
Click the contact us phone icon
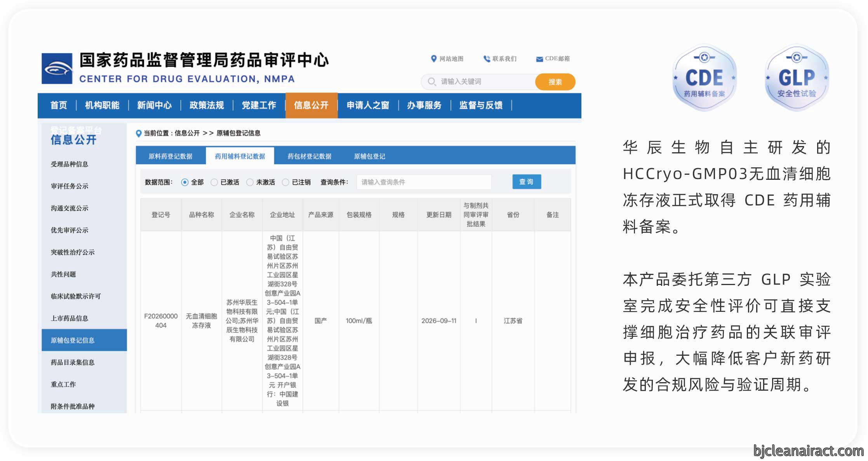pos(487,59)
